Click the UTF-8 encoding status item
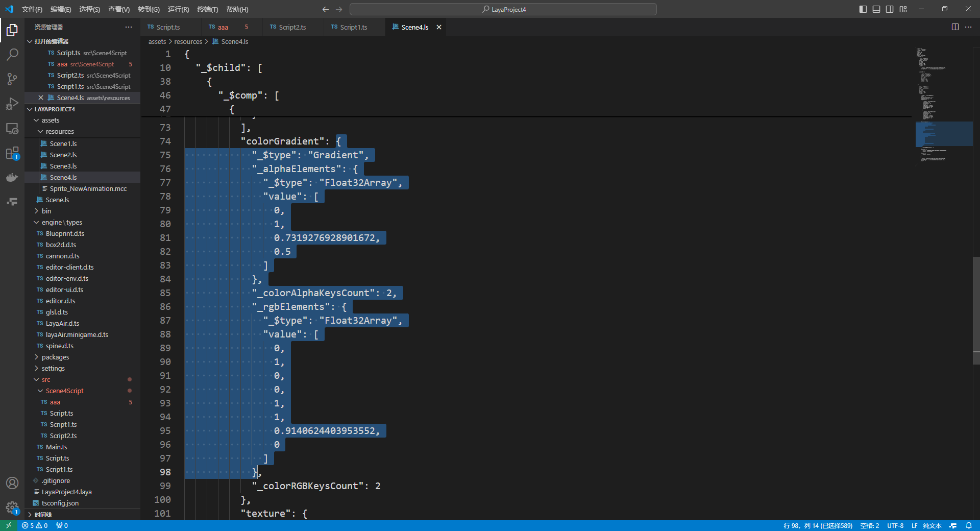 point(895,525)
